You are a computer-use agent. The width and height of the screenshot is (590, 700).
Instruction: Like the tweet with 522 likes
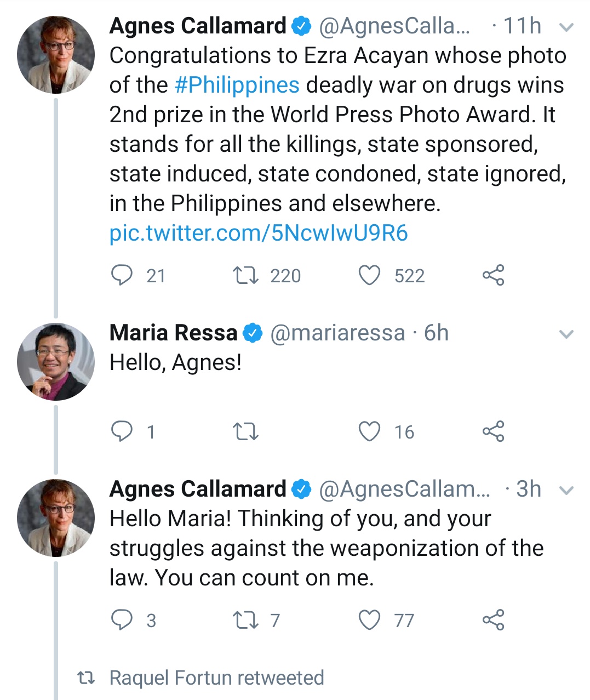coord(369,275)
